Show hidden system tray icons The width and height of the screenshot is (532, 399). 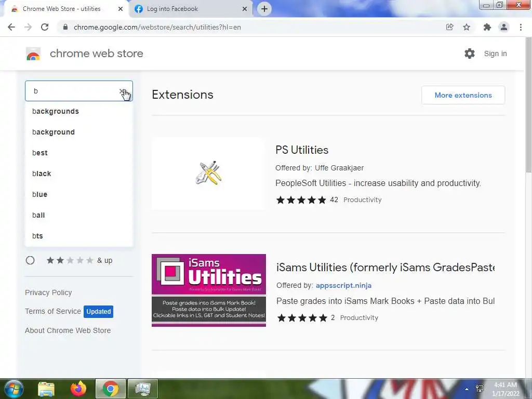click(467, 389)
